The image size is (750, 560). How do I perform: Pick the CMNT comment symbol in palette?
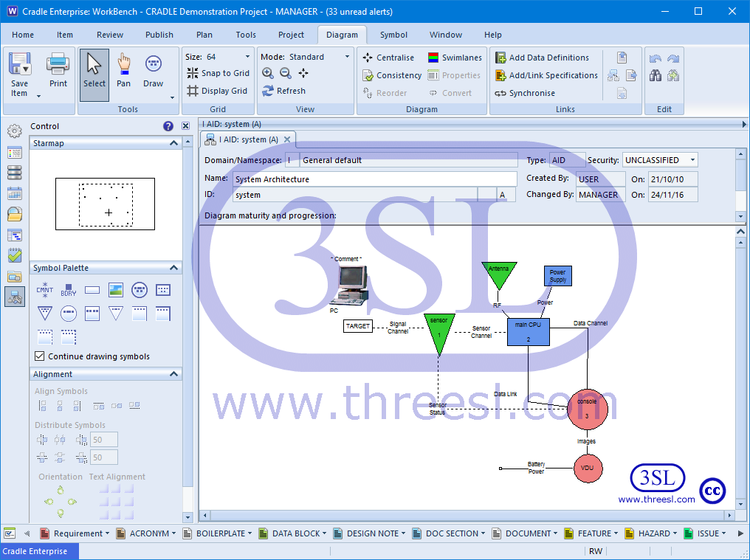point(45,290)
